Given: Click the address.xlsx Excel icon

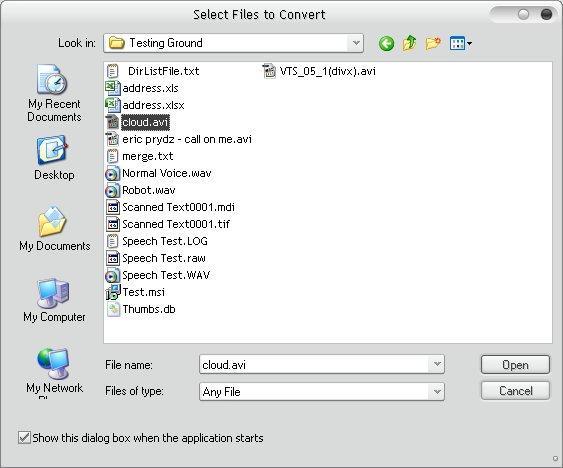Looking at the screenshot, I should click(112, 105).
